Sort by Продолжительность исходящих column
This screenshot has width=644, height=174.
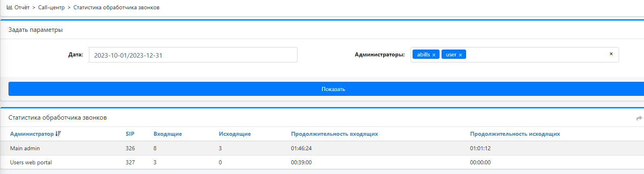click(x=515, y=134)
